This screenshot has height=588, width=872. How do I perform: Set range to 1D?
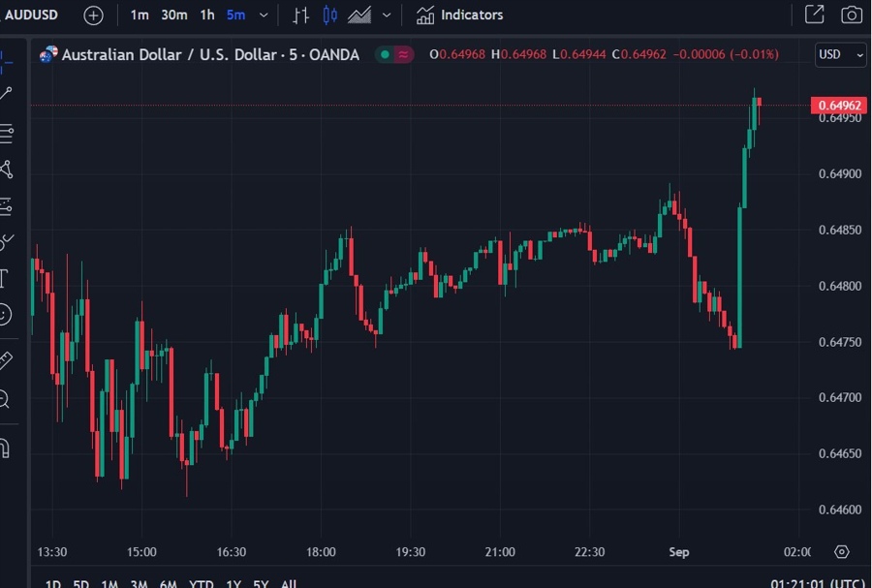53,583
